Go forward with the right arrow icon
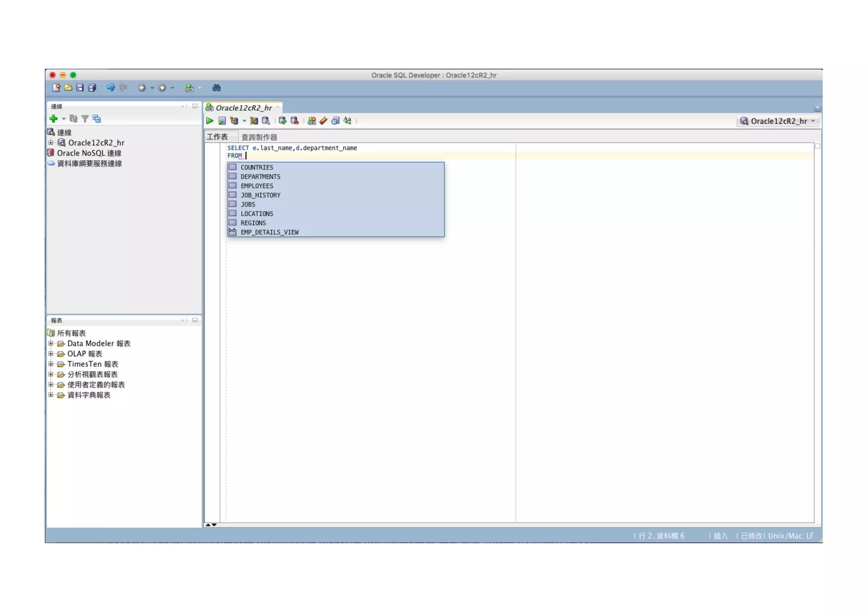The height and width of the screenshot is (613, 868). pos(162,88)
